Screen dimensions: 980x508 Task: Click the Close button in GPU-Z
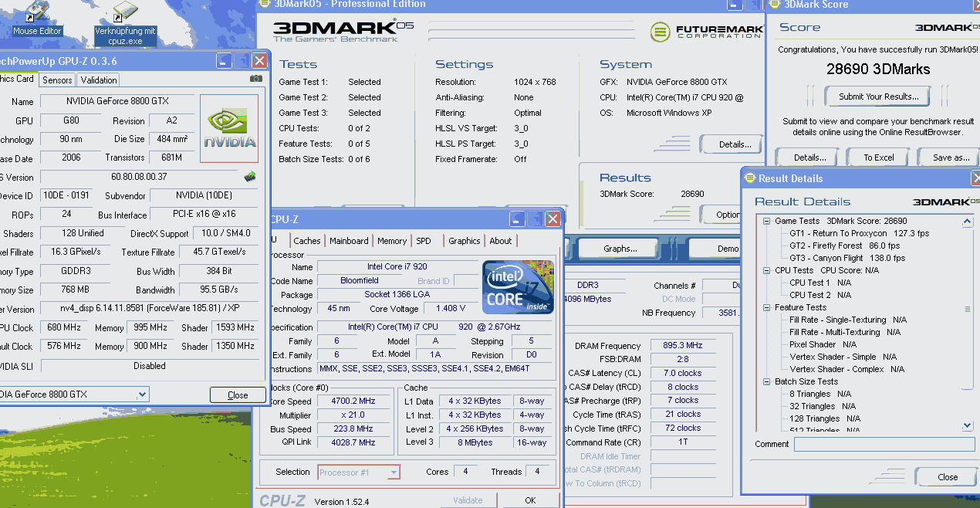(x=238, y=395)
